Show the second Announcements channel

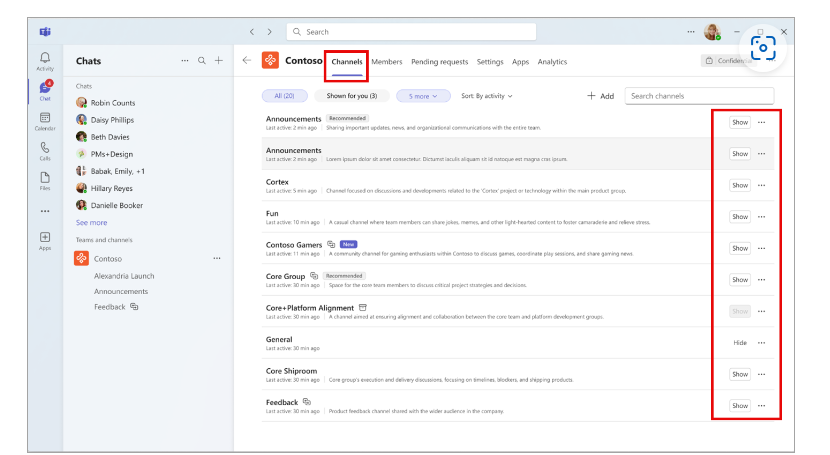click(x=740, y=154)
